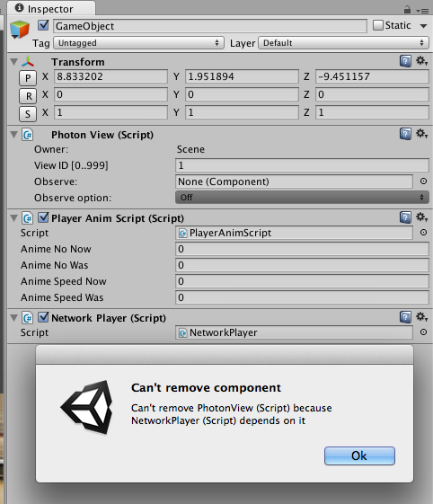The width and height of the screenshot is (433, 504).
Task: Collapse the Photon View component
Action: coord(13,135)
